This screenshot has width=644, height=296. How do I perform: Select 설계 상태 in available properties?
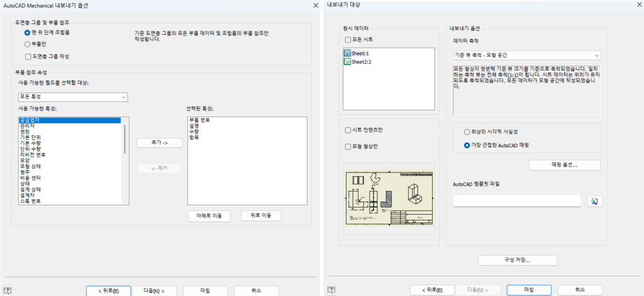tap(30, 189)
